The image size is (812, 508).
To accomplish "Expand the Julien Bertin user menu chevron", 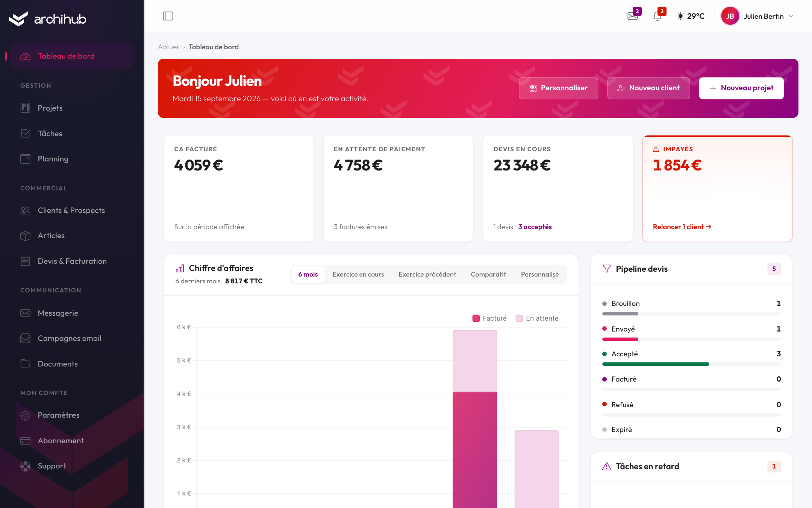I will (791, 16).
